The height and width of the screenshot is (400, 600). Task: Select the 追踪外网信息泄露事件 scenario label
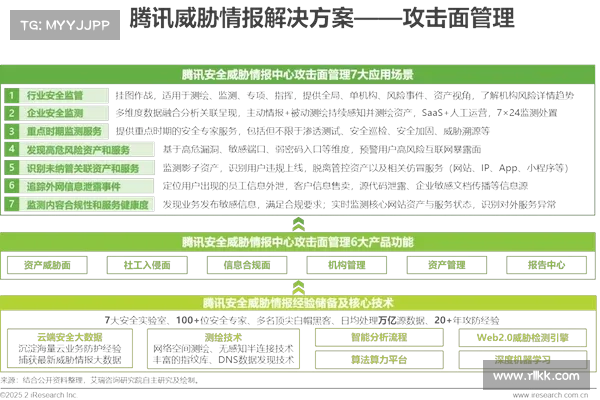click(87, 186)
